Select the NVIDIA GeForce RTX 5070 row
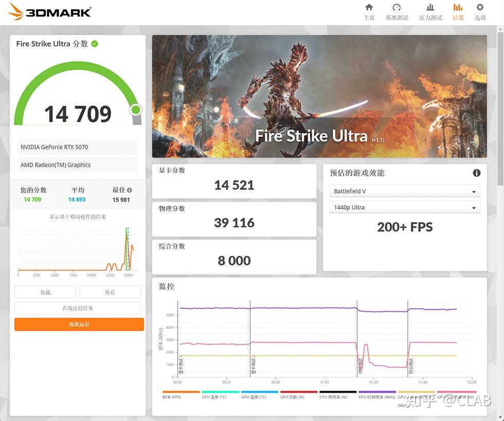This screenshot has width=504, height=421. [78, 147]
